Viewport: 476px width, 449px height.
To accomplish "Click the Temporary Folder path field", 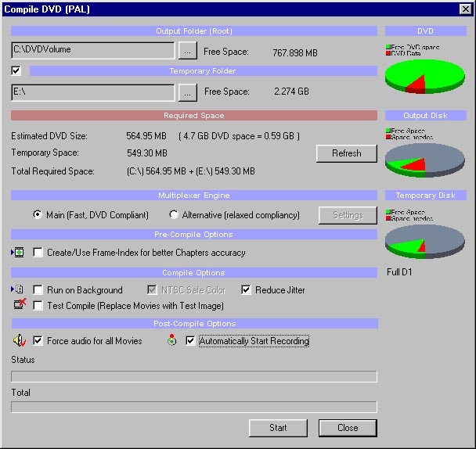I will coord(93,92).
